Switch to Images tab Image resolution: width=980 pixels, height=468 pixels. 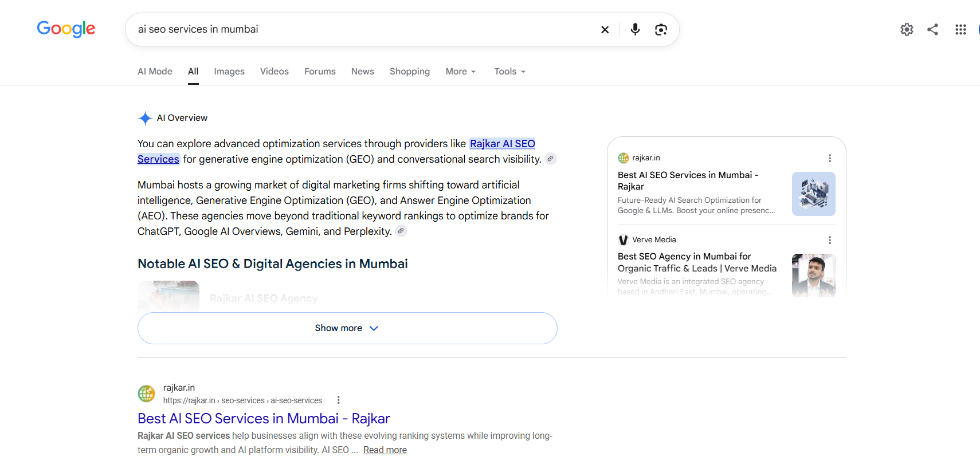pyautogui.click(x=229, y=72)
